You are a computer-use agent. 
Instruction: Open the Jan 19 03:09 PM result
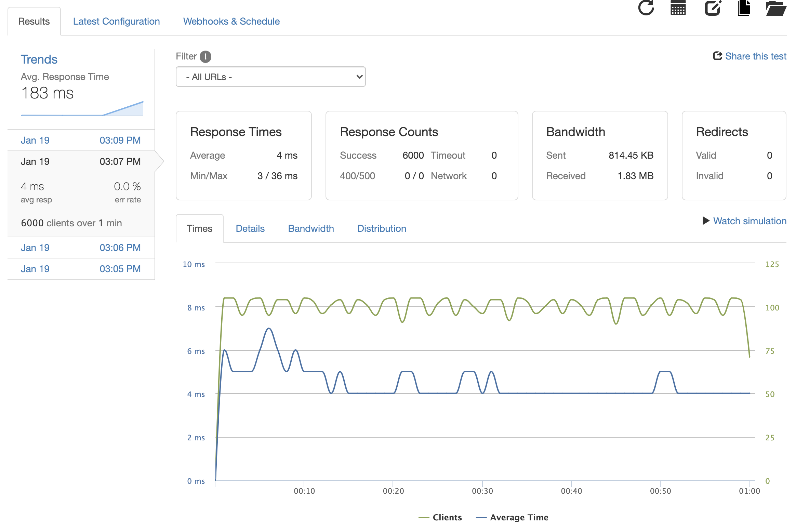[81, 140]
